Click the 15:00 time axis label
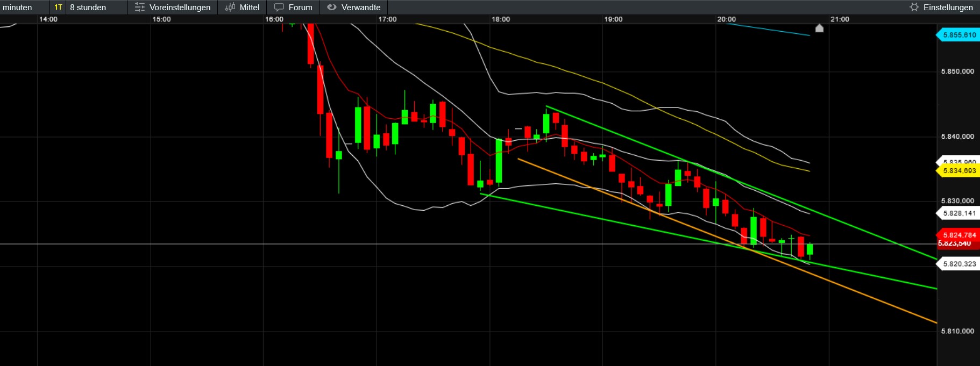Image resolution: width=980 pixels, height=366 pixels. 161,19
